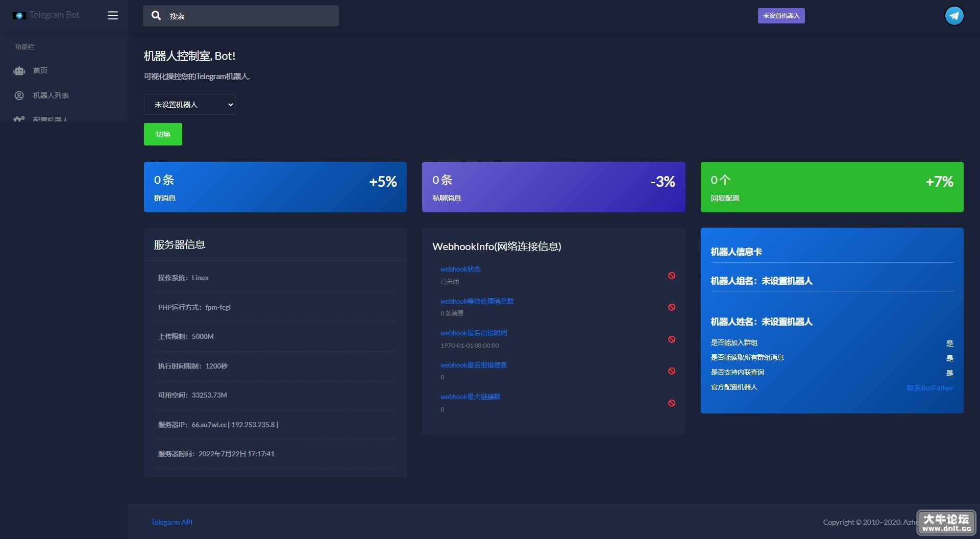This screenshot has width=980, height=539.
Task: Click the 机器人组名: 未设置机器人 text
Action: pyautogui.click(x=762, y=281)
